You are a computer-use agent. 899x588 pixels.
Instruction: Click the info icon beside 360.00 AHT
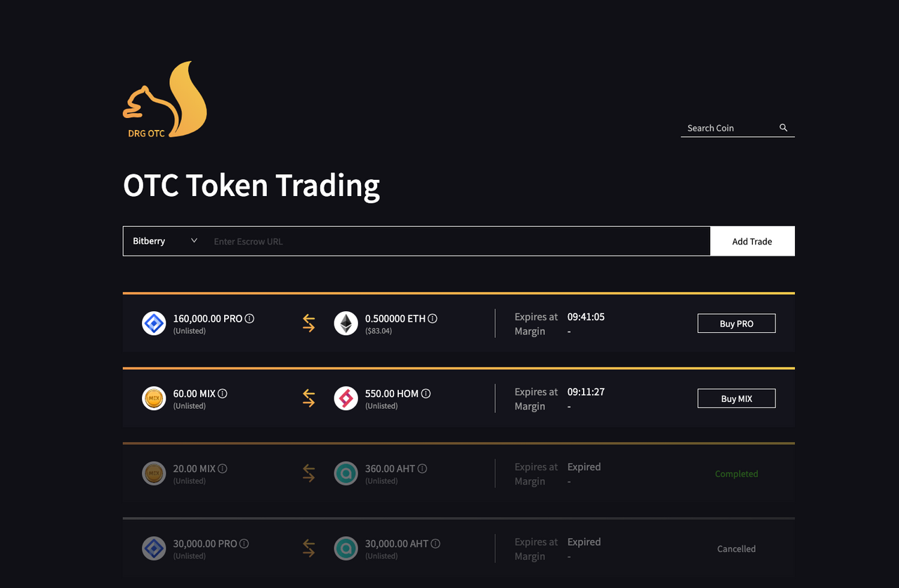click(x=422, y=469)
